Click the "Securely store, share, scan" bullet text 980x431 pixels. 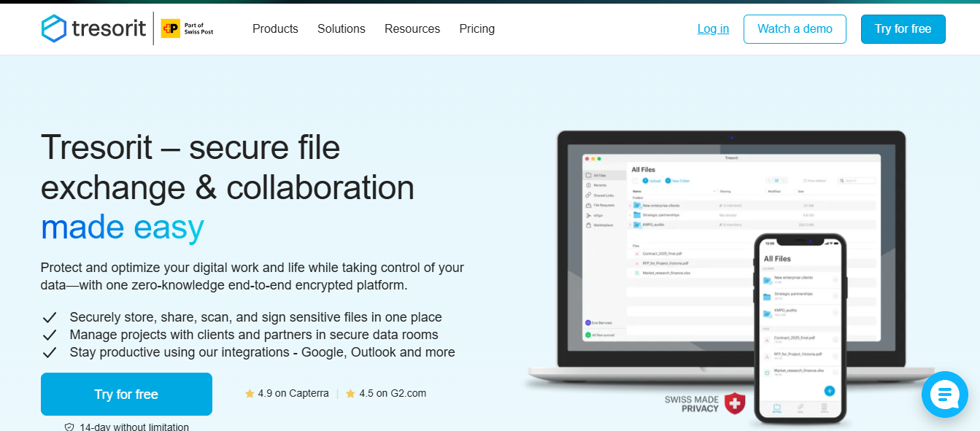pos(256,317)
